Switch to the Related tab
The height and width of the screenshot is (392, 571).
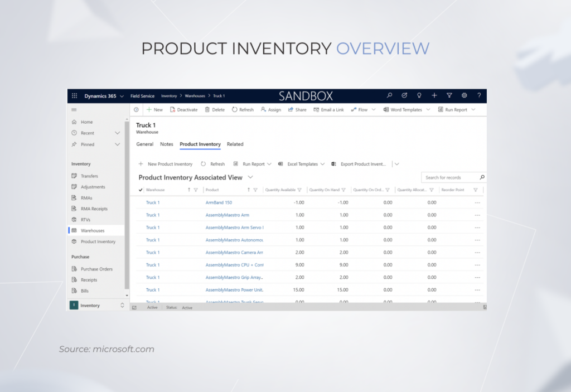[x=235, y=144]
